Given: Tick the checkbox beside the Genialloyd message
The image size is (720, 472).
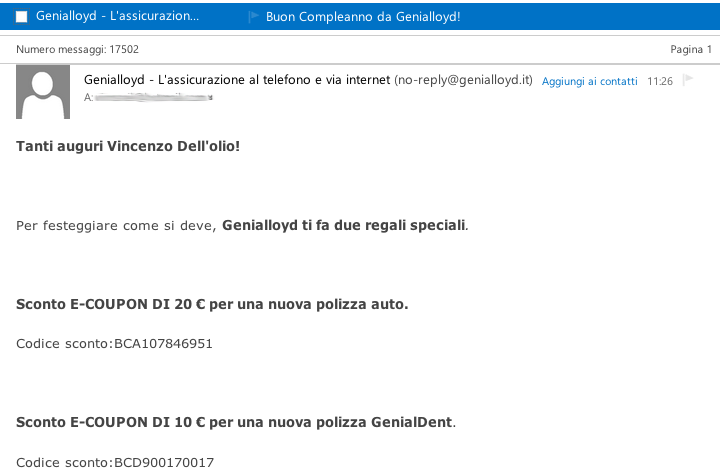Looking at the screenshot, I should pos(22,17).
